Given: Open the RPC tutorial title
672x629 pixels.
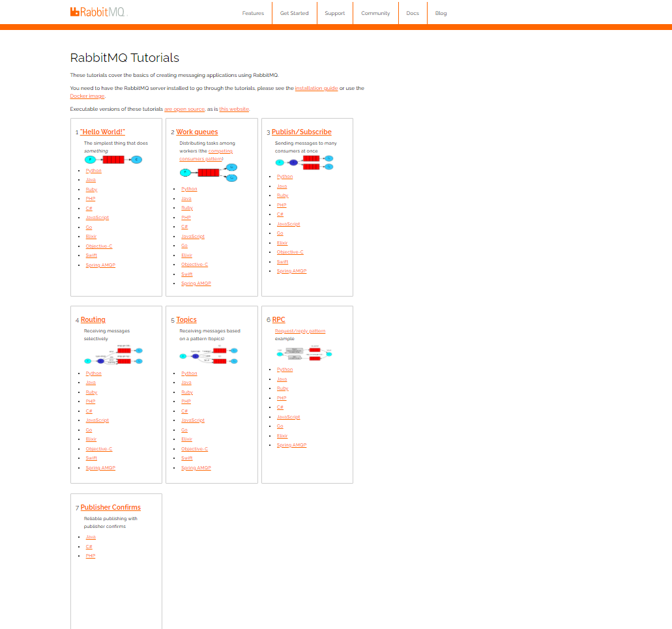Looking at the screenshot, I should 278,319.
